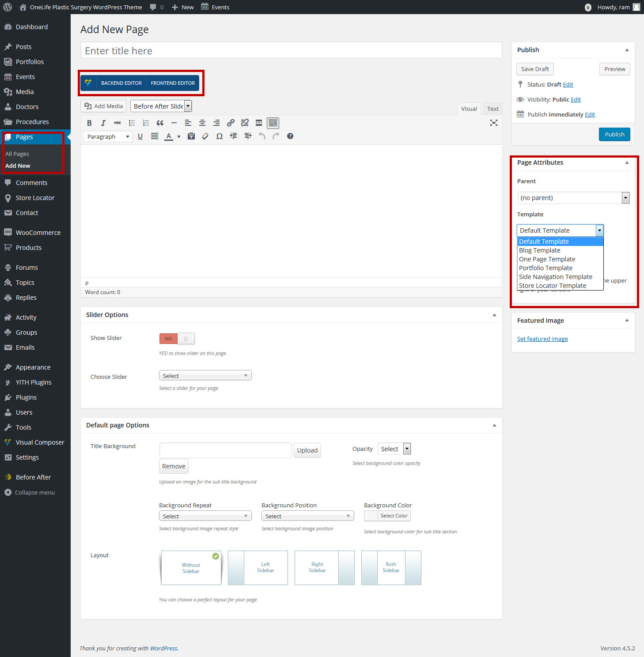Insert the Read More tag
The width and height of the screenshot is (644, 657).
click(258, 123)
